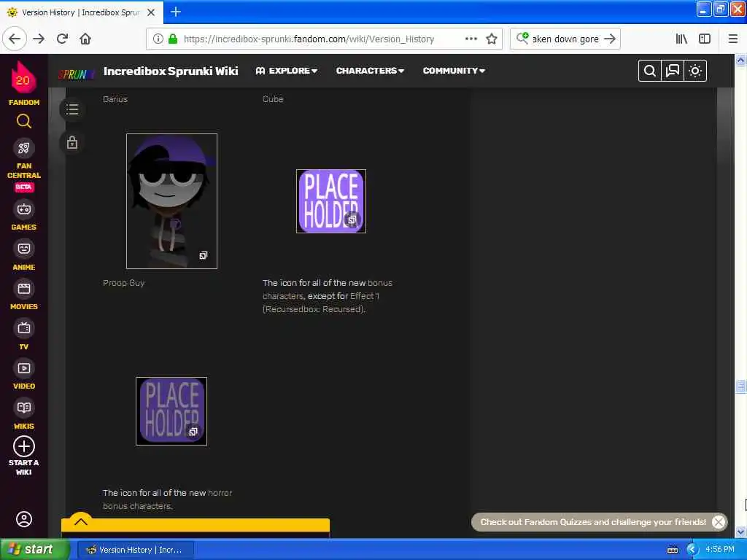
Task: Open the Anime section icon
Action: coord(24,249)
